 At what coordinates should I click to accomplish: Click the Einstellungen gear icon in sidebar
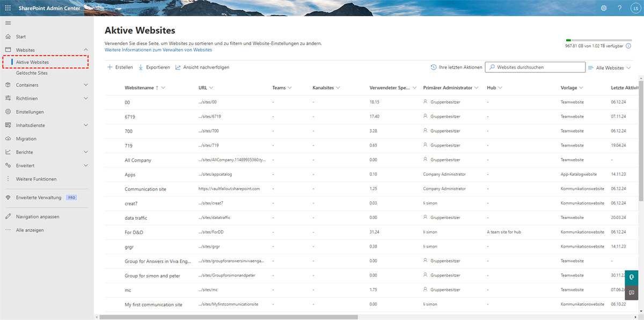(8, 112)
